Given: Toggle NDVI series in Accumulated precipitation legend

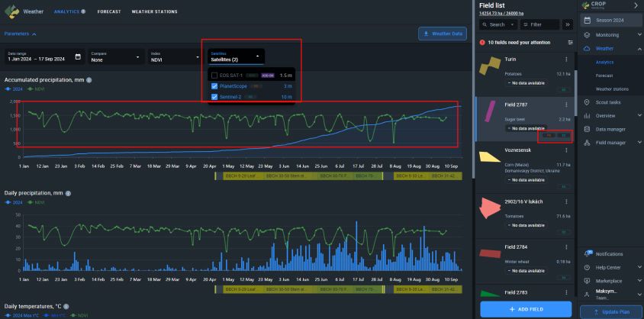Looking at the screenshot, I should (x=36, y=89).
